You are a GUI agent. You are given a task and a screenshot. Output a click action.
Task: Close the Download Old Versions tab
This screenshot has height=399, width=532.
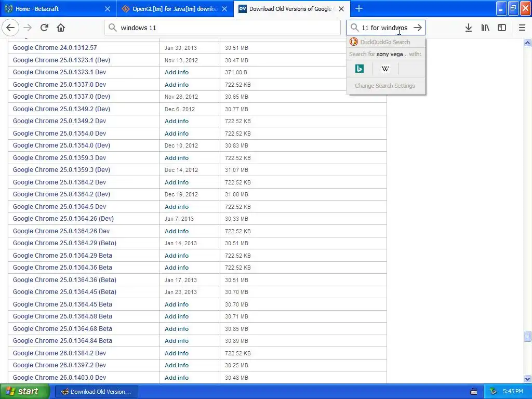pyautogui.click(x=341, y=9)
